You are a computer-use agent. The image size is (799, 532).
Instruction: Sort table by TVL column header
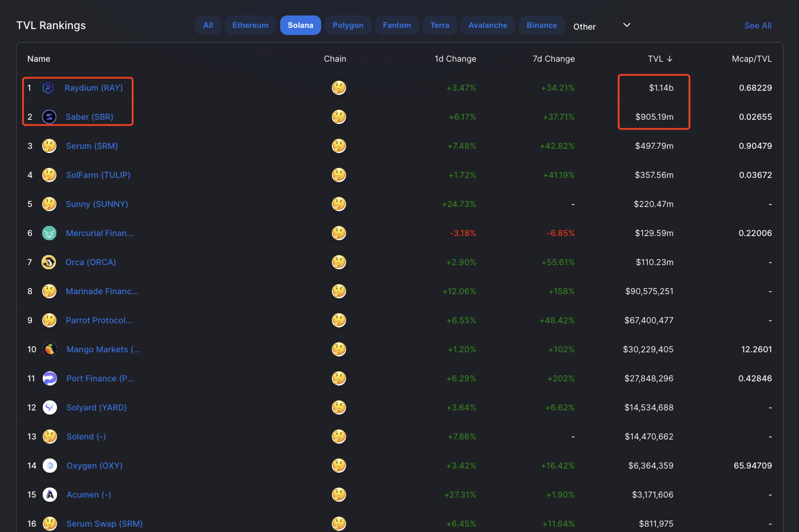(660, 59)
